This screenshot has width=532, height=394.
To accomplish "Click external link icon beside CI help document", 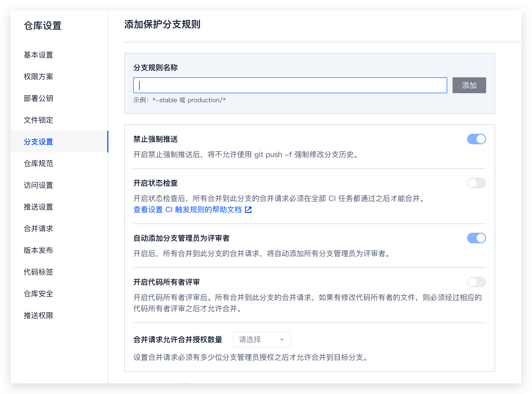I will coord(248,210).
